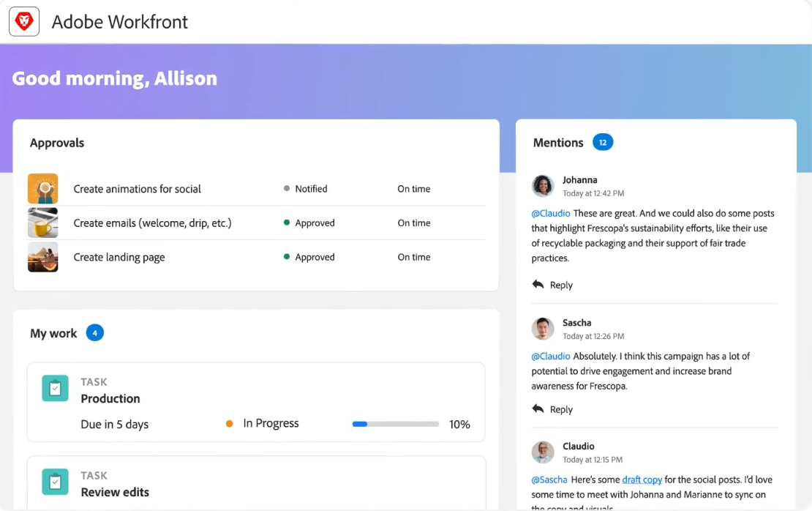Viewport: 812px width, 511px height.
Task: Click the Mentions count badge 12
Action: point(603,142)
